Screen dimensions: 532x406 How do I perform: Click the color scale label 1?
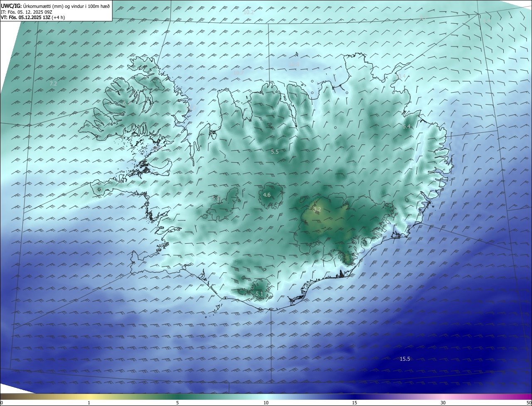pos(89,403)
